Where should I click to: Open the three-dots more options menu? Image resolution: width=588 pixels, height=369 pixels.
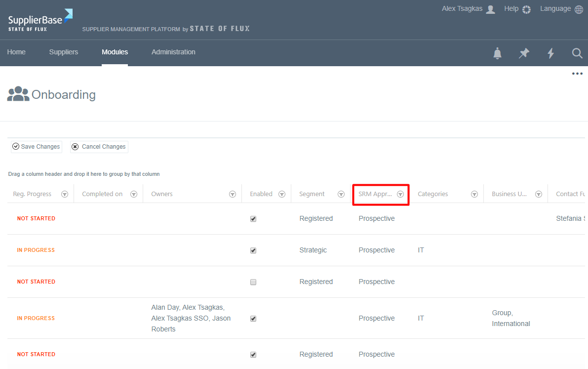click(x=577, y=74)
